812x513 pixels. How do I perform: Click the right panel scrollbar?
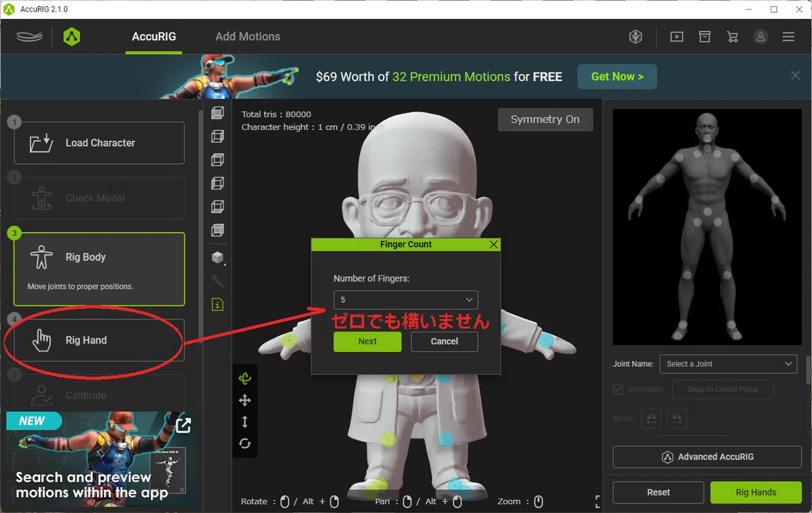click(x=807, y=369)
